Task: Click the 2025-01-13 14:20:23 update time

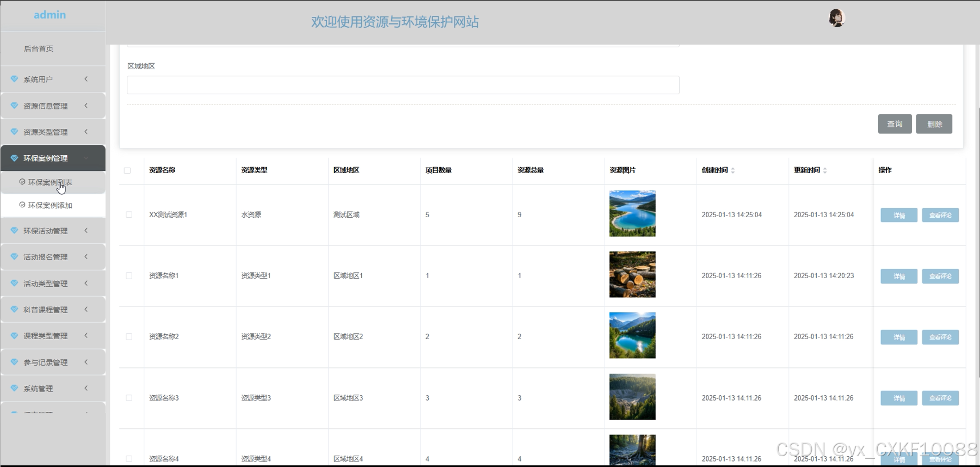Action: [824, 275]
